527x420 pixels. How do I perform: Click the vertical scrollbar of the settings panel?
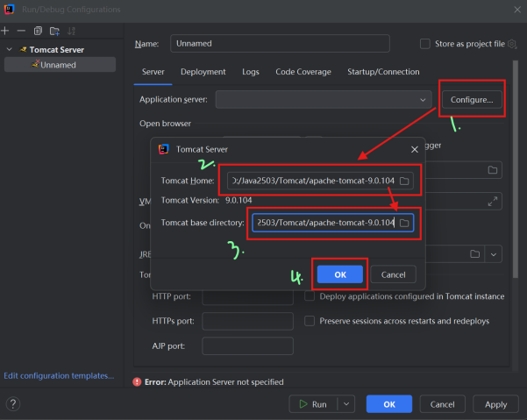pos(515,169)
